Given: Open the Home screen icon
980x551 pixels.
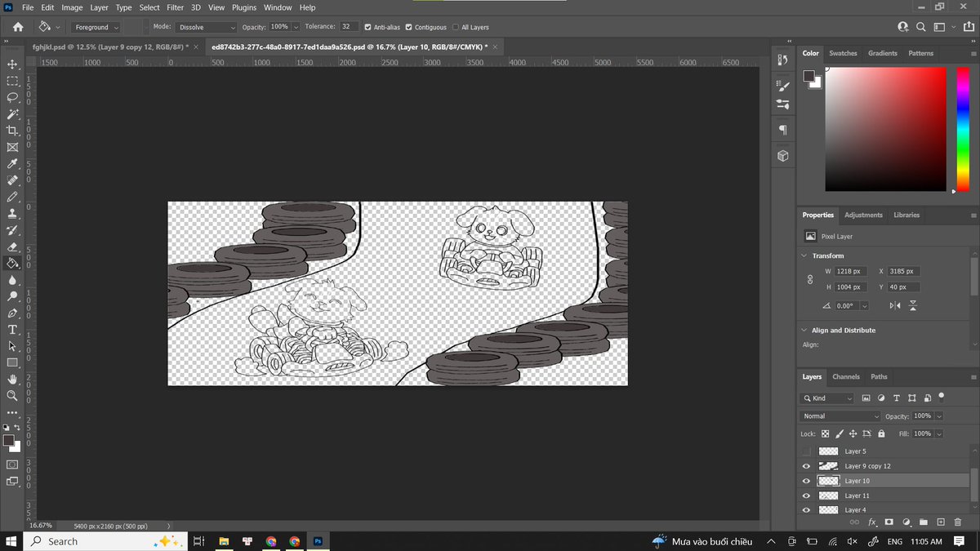Looking at the screenshot, I should click(18, 27).
